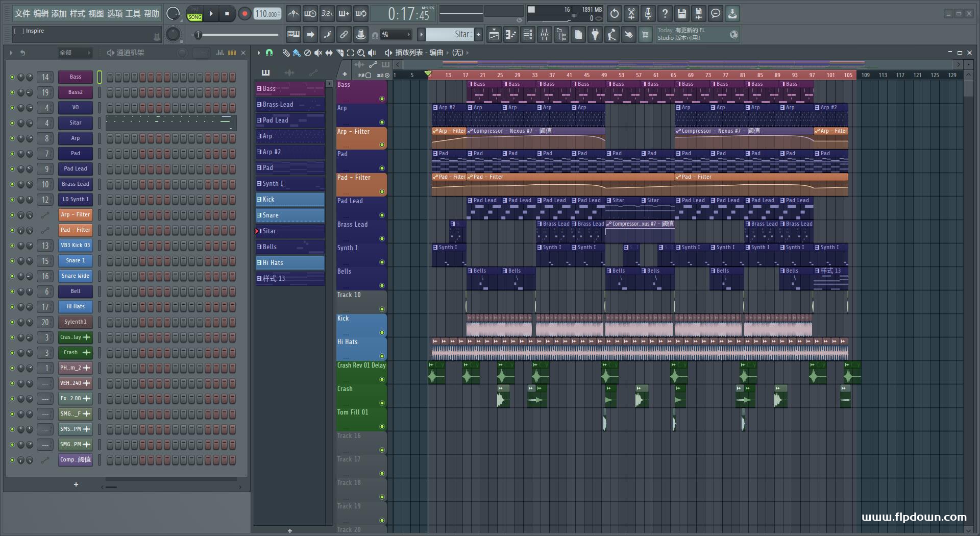The width and height of the screenshot is (980, 536).
Task: Mute the Tom Fill 01 playlist track
Action: [382, 426]
